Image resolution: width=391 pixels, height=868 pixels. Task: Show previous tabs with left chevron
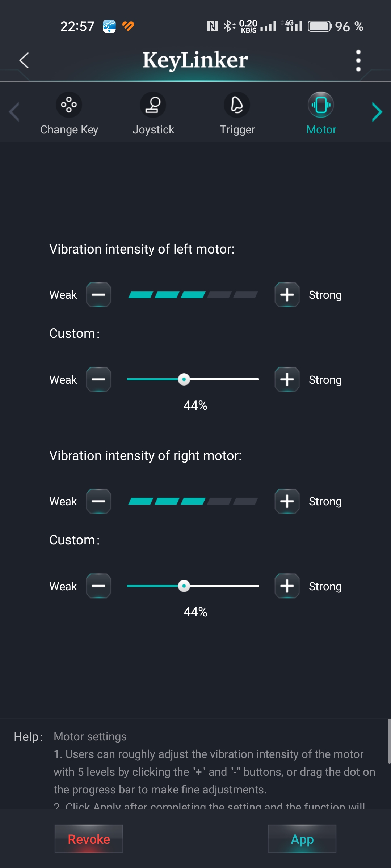coord(14,112)
